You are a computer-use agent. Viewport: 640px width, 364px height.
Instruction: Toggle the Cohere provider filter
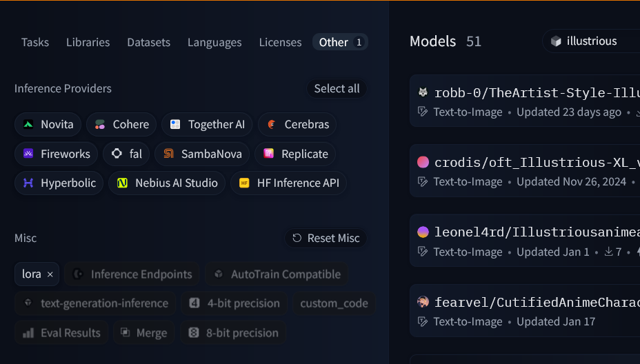[122, 124]
